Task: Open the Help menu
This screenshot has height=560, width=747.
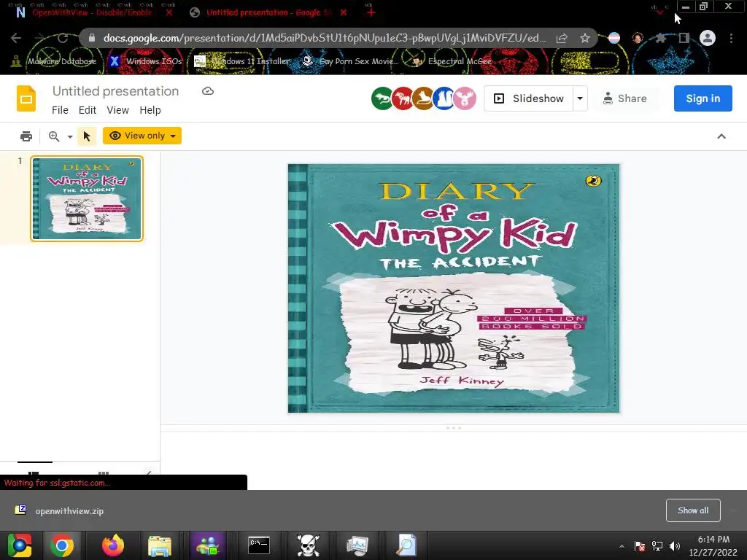Action: (150, 110)
